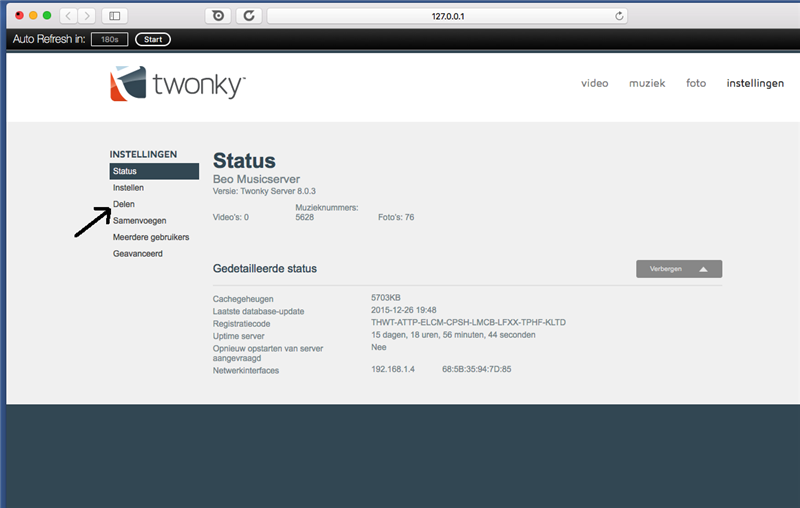800x508 pixels.
Task: Reload the page from the address bar icon
Action: 619,16
